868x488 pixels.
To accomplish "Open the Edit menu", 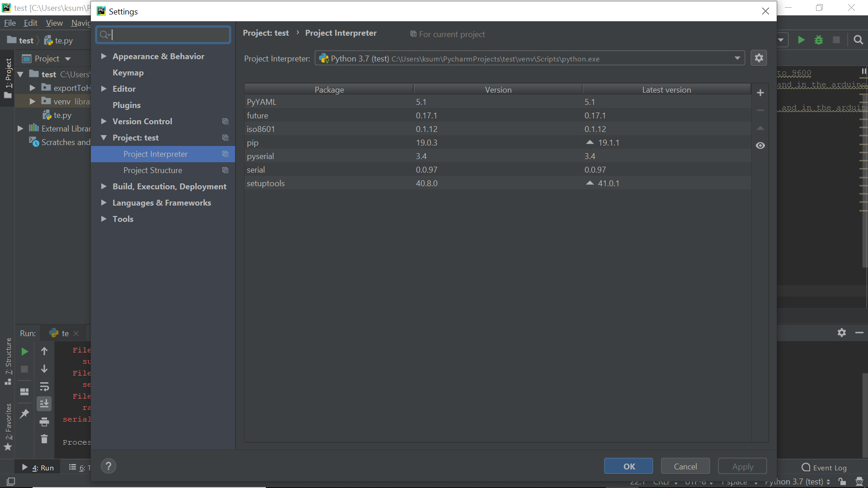I will (30, 23).
